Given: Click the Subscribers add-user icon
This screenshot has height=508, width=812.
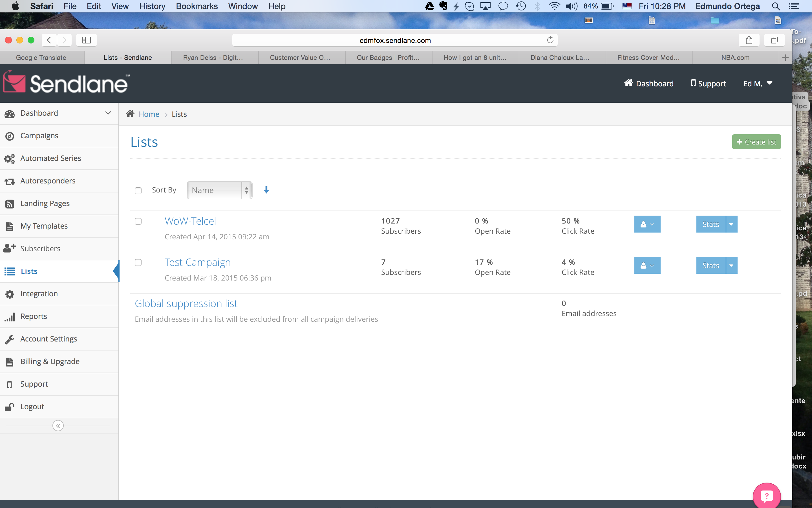Looking at the screenshot, I should [x=10, y=248].
